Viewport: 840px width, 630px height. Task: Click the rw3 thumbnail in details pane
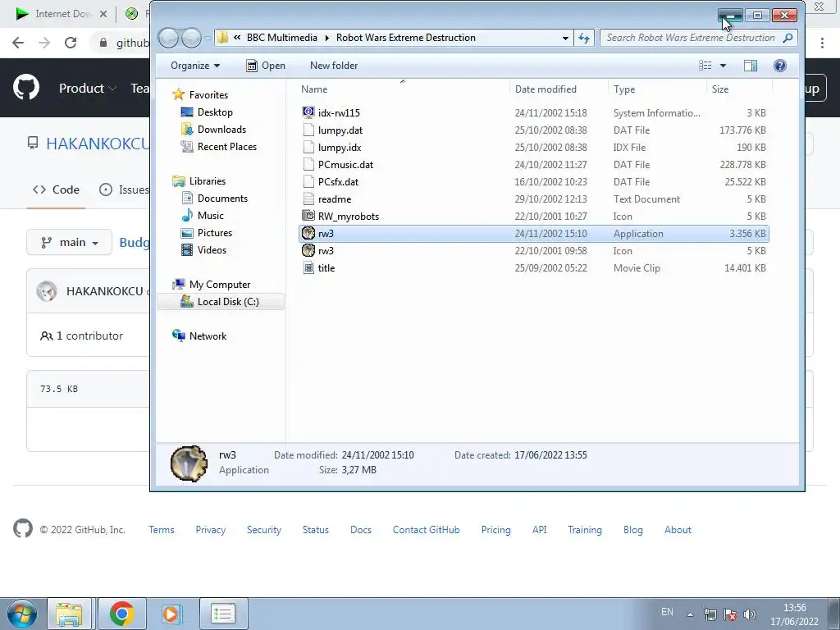click(189, 463)
